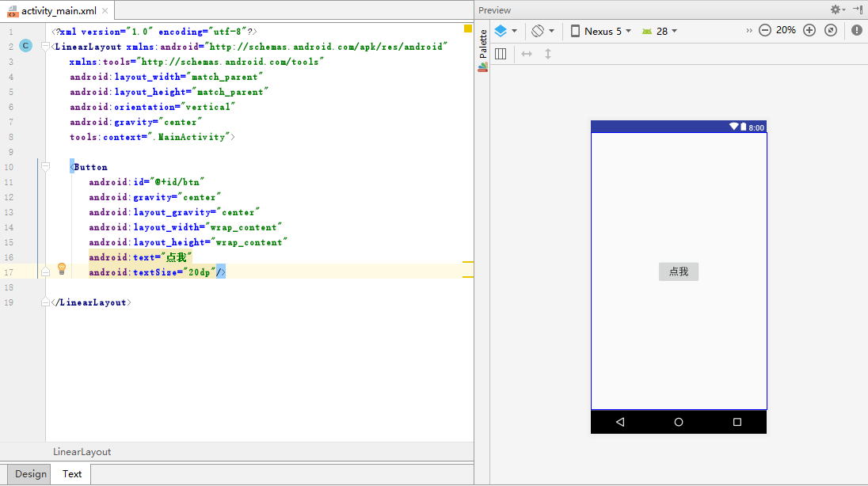Click the zoom to fit screen icon
Screen dimensions: 868x486
(x=831, y=31)
